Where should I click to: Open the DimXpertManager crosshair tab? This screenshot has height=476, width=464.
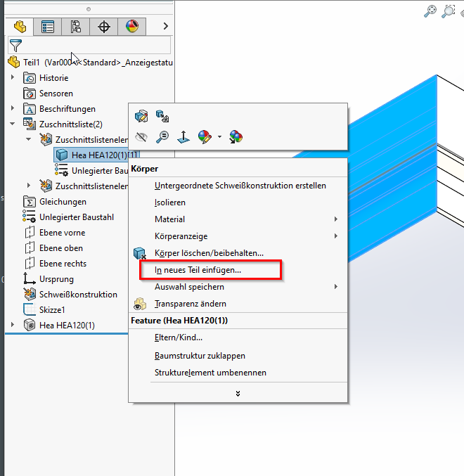pyautogui.click(x=104, y=27)
